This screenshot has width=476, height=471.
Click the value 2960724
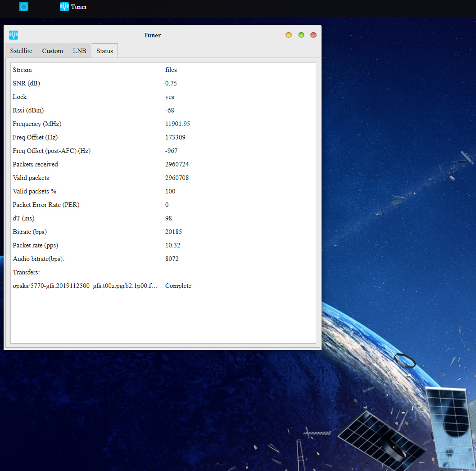coord(177,164)
